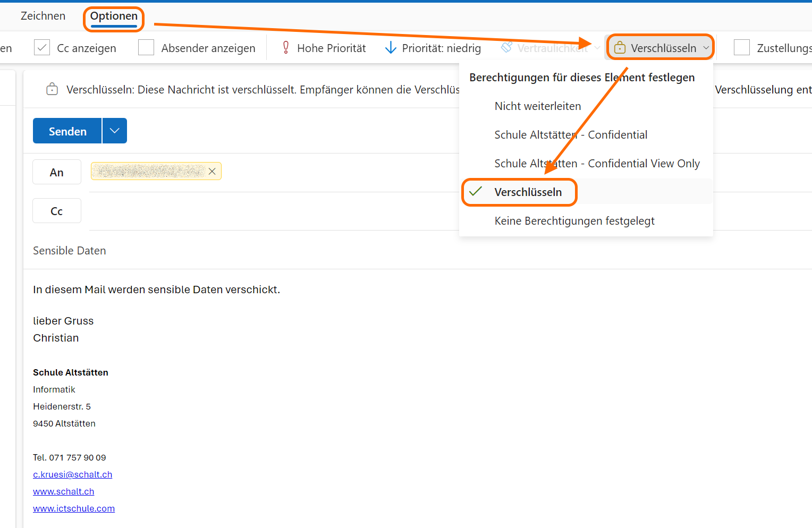Select Nicht weiterleiten from the menu
Viewport: 812px width, 528px height.
tap(537, 106)
